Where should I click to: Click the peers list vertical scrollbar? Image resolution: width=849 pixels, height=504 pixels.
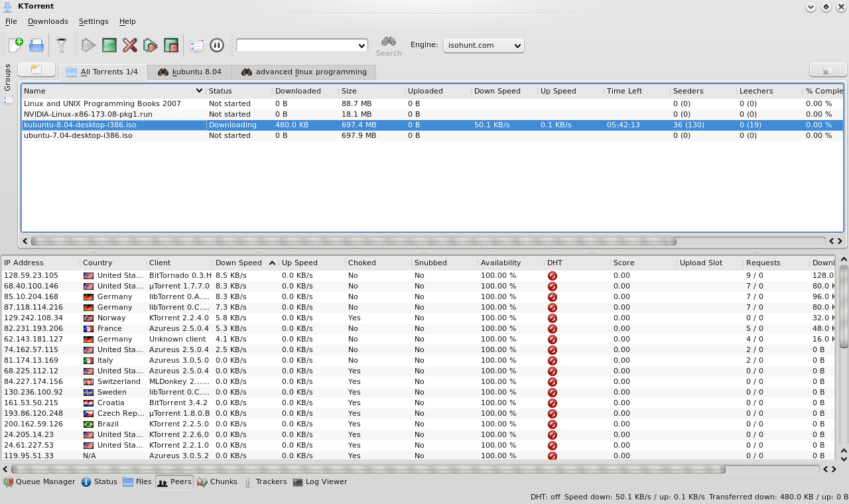[x=844, y=306]
